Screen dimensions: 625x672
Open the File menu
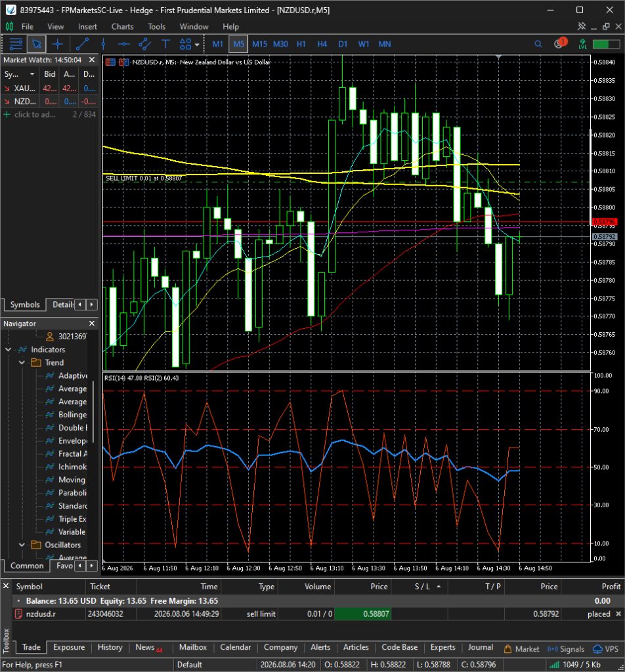(28, 26)
